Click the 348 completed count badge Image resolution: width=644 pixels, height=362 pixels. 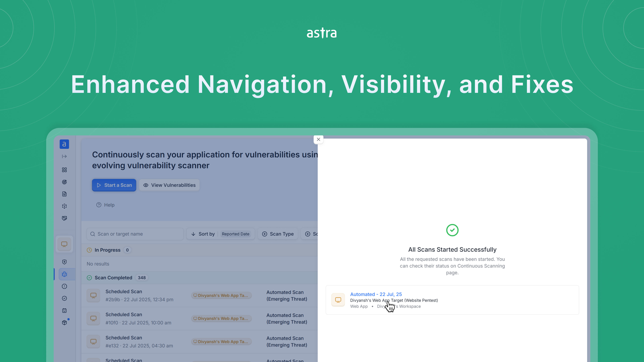click(x=142, y=278)
